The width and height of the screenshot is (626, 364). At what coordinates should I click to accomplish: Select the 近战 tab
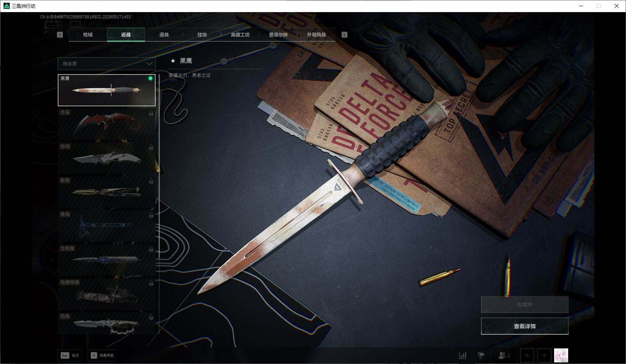coord(126,35)
